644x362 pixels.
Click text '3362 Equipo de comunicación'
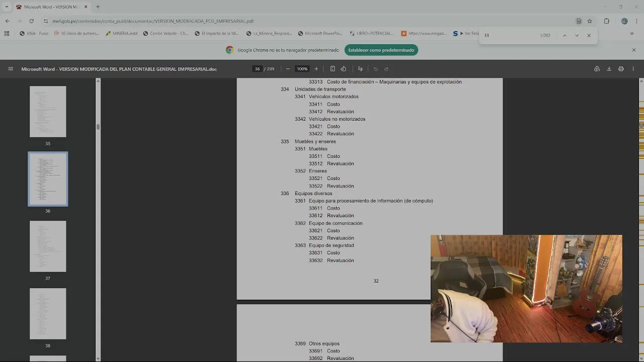click(x=329, y=223)
